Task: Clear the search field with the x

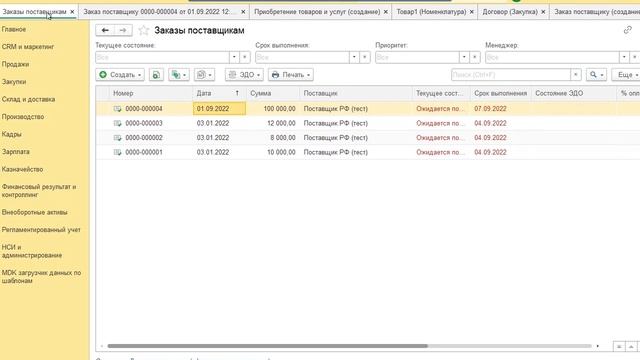Action: [576, 75]
